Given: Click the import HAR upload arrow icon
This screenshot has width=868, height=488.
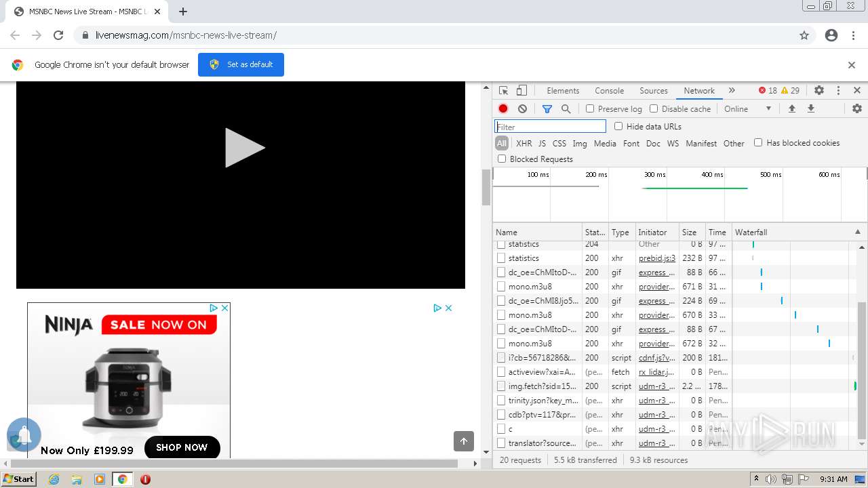Looking at the screenshot, I should coord(791,108).
